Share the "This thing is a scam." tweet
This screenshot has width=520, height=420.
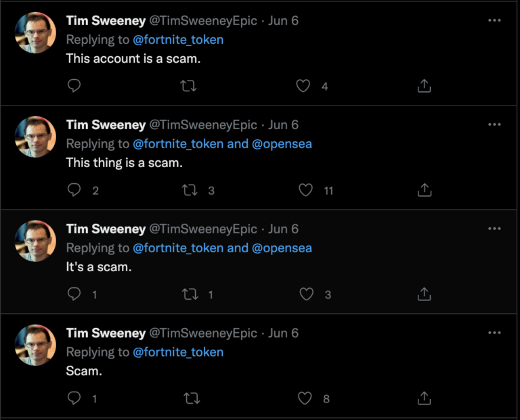(425, 190)
